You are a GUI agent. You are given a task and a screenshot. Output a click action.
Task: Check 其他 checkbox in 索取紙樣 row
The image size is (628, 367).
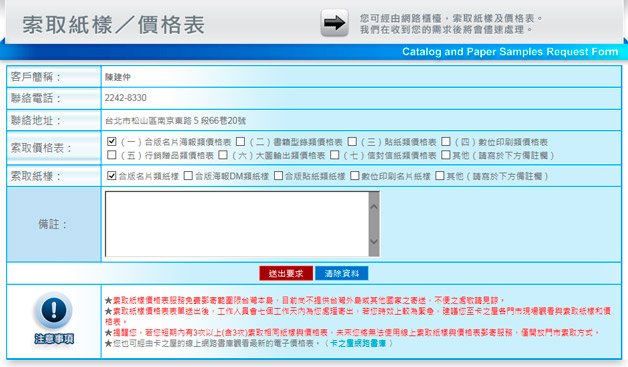click(440, 175)
